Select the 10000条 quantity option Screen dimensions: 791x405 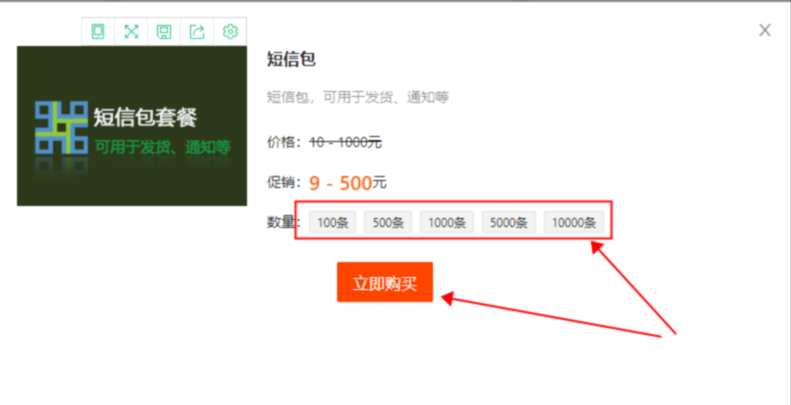pos(574,223)
